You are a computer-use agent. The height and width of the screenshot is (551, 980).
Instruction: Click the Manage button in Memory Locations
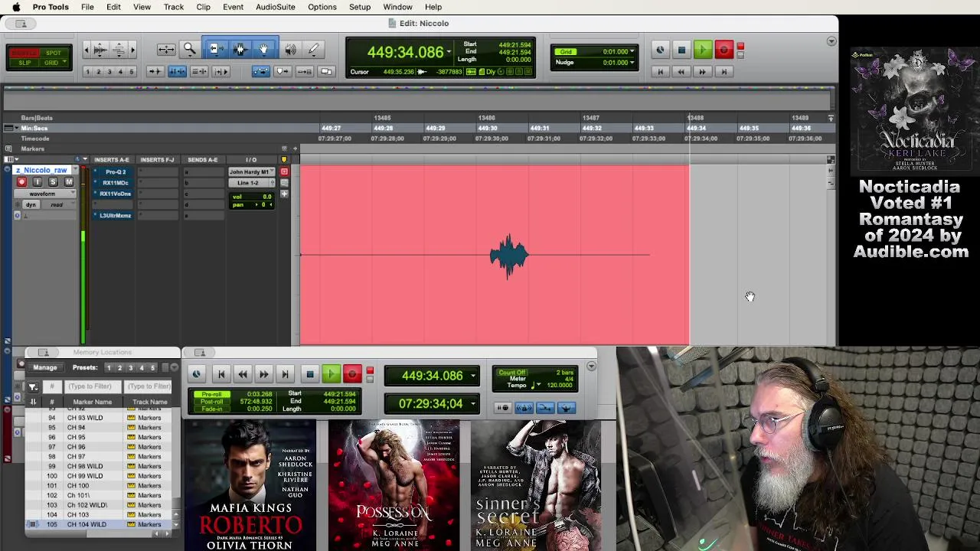pos(45,367)
